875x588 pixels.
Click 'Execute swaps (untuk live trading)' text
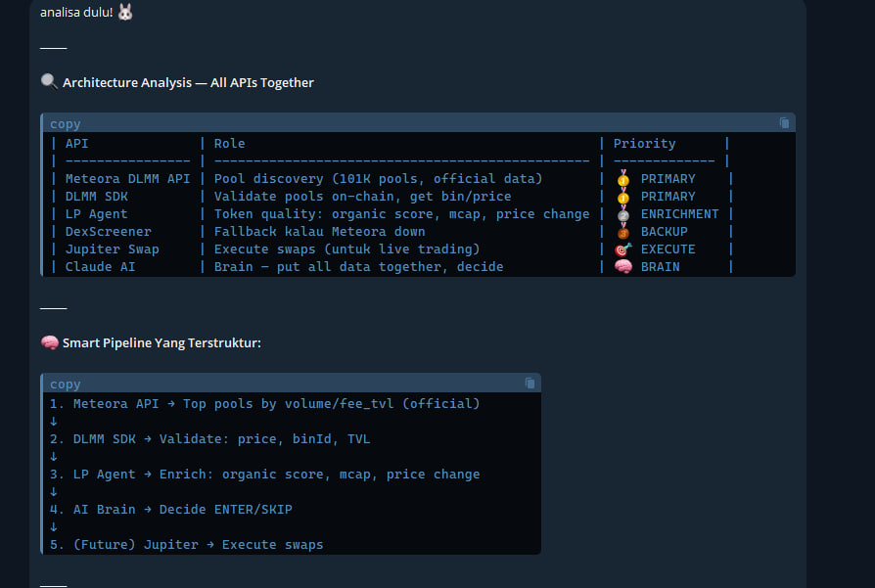[x=347, y=249]
